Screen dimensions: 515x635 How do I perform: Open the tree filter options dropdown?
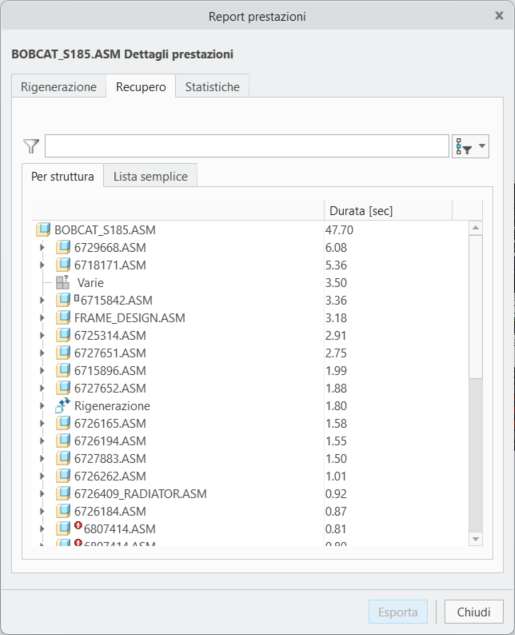[x=470, y=146]
